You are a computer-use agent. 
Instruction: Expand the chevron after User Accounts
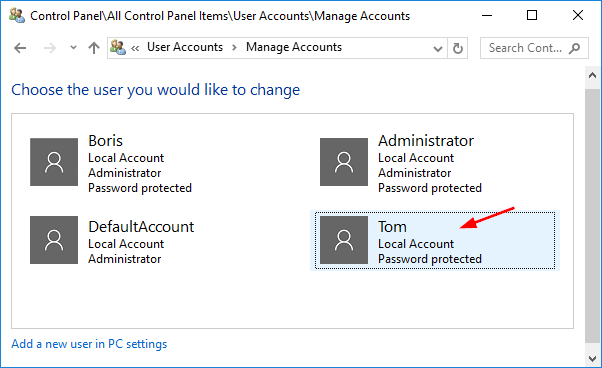(234, 48)
